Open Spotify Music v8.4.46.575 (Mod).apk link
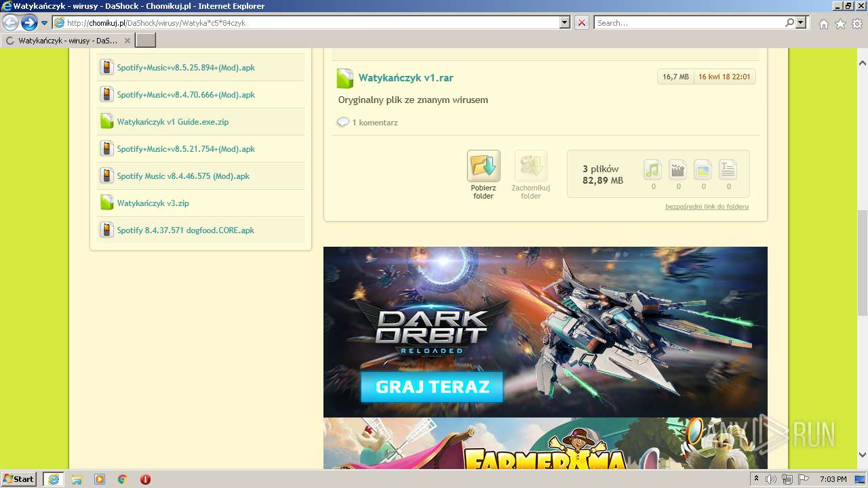 [183, 176]
